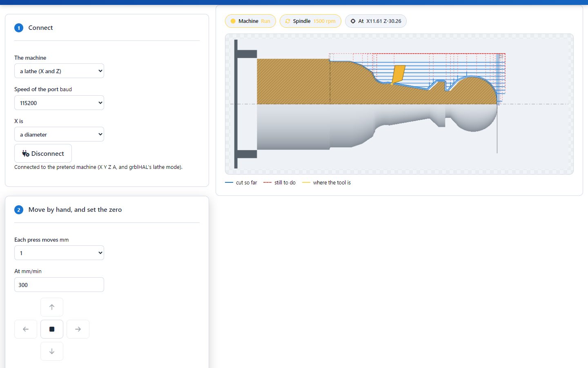Open the Each press moves mm dropdown
This screenshot has width=588, height=368.
point(59,253)
